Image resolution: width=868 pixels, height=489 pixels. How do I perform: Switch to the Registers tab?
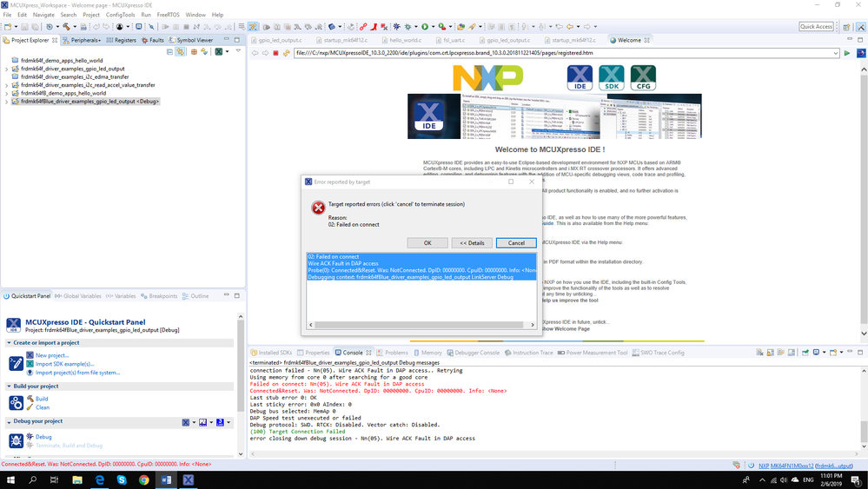[122, 40]
